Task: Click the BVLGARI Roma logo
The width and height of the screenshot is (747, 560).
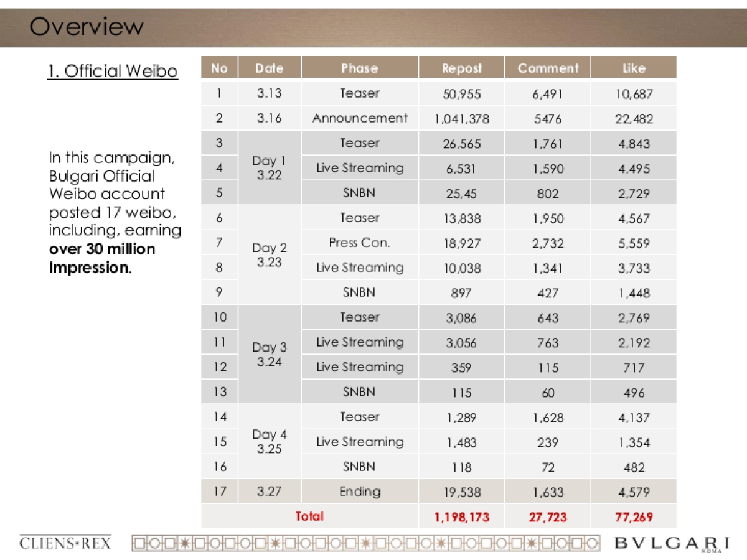Action: [x=672, y=543]
